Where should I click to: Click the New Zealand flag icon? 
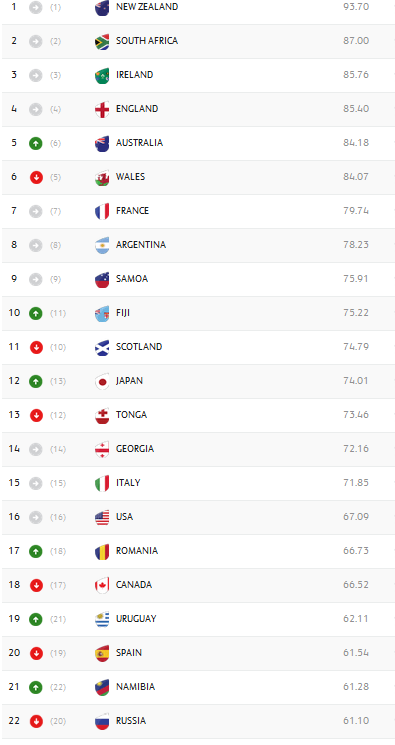[102, 8]
